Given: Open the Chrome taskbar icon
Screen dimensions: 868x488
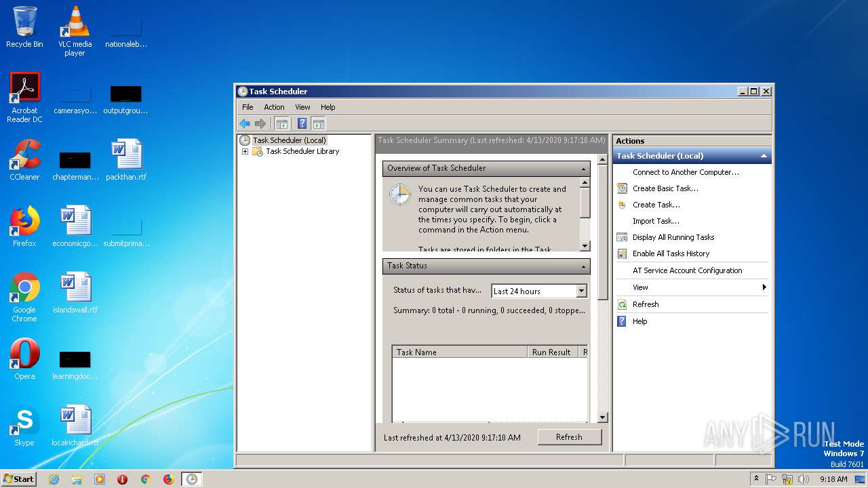Looking at the screenshot, I should [x=145, y=479].
